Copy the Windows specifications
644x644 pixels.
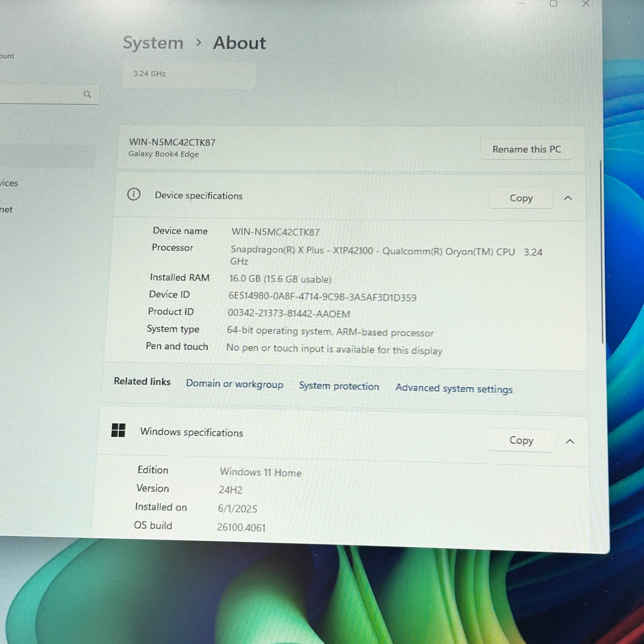[x=521, y=440]
